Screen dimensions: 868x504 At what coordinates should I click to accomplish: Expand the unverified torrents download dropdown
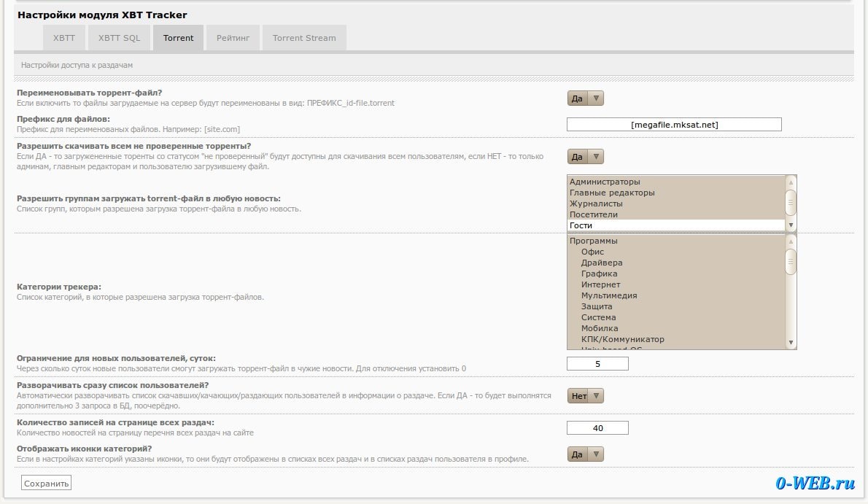pyautogui.click(x=585, y=157)
